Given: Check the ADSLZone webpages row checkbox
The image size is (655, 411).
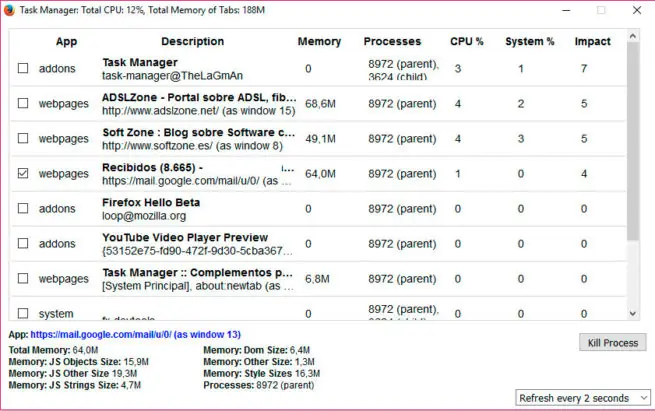Looking at the screenshot, I should [23, 103].
